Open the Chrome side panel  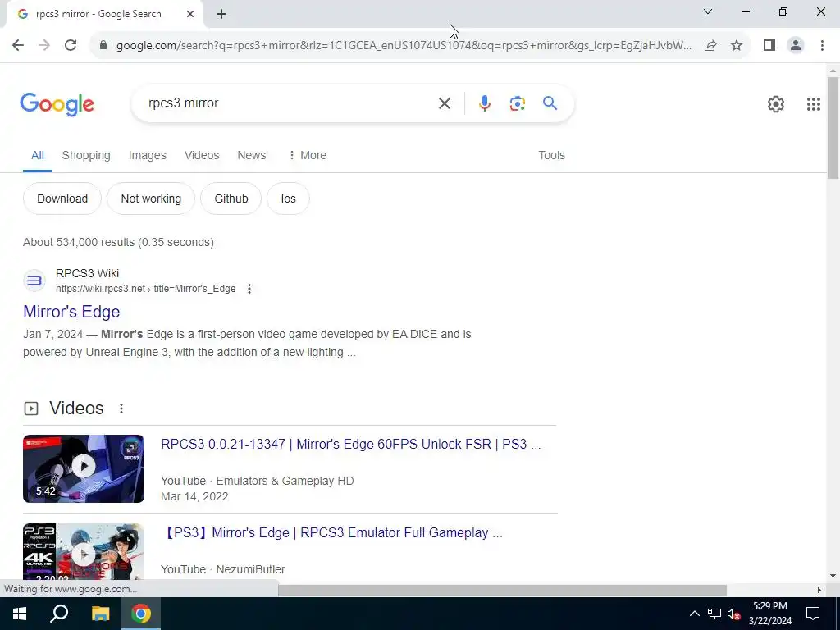pos(769,46)
